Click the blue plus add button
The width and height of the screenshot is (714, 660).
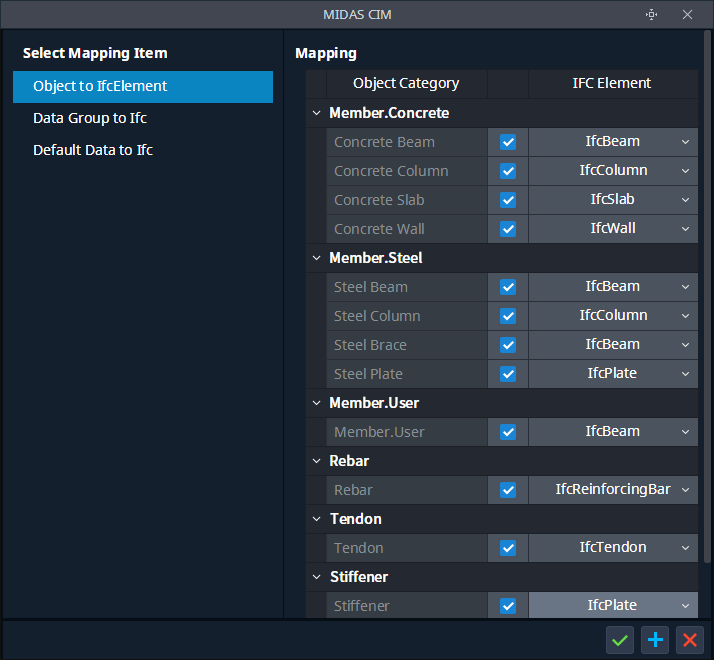coord(655,640)
